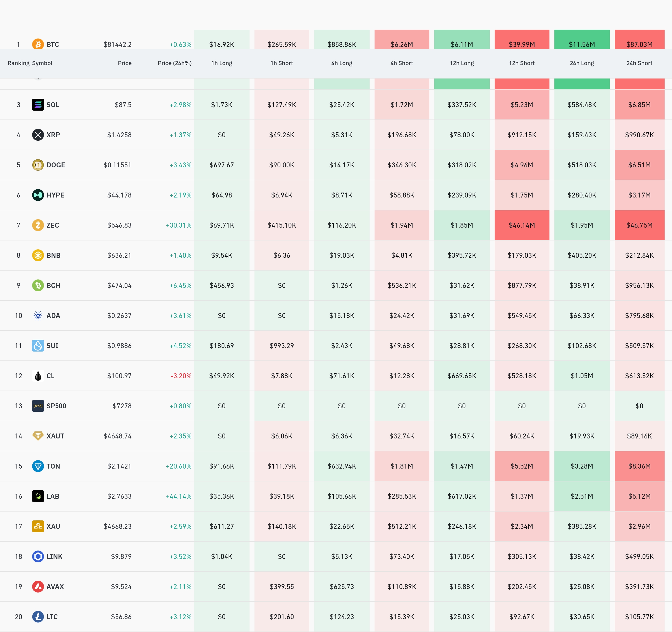The image size is (672, 632).
Task: Sort by 12h Short column
Action: (522, 63)
